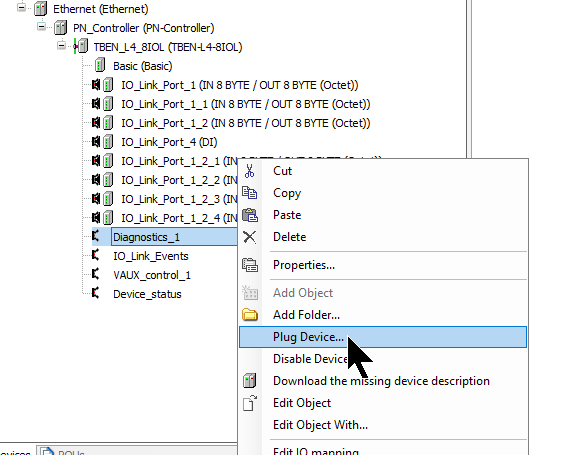Choose Paste from the context menu
The image size is (569, 455).
click(x=383, y=215)
